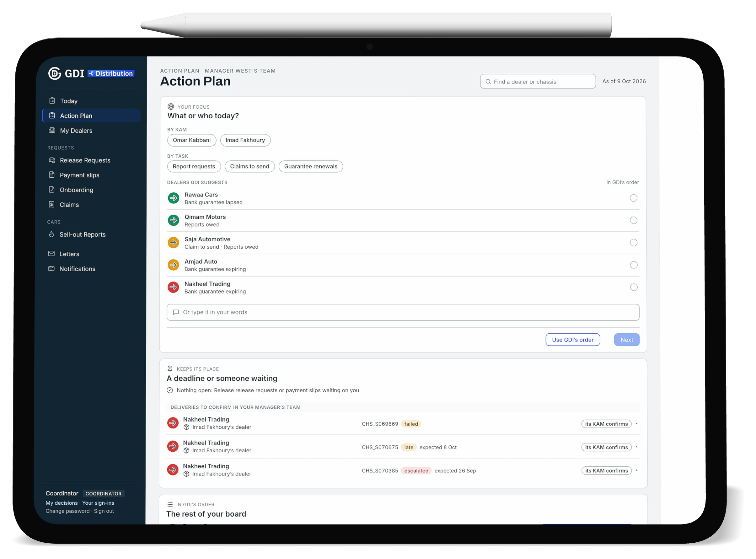
Task: Click red arrow icon for CHS_S069669 delivery
Action: 173,424
